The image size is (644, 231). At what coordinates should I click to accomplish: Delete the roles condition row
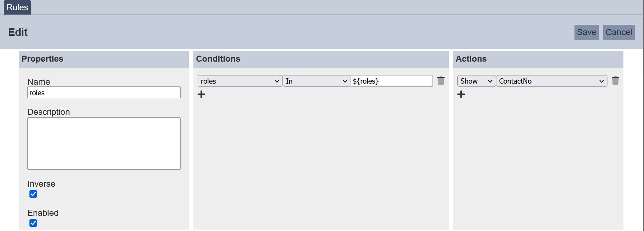tap(441, 81)
